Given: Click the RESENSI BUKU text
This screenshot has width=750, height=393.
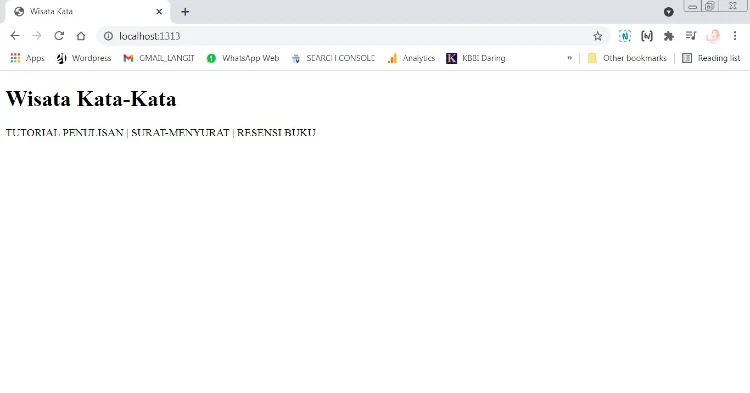Looking at the screenshot, I should tap(276, 132).
